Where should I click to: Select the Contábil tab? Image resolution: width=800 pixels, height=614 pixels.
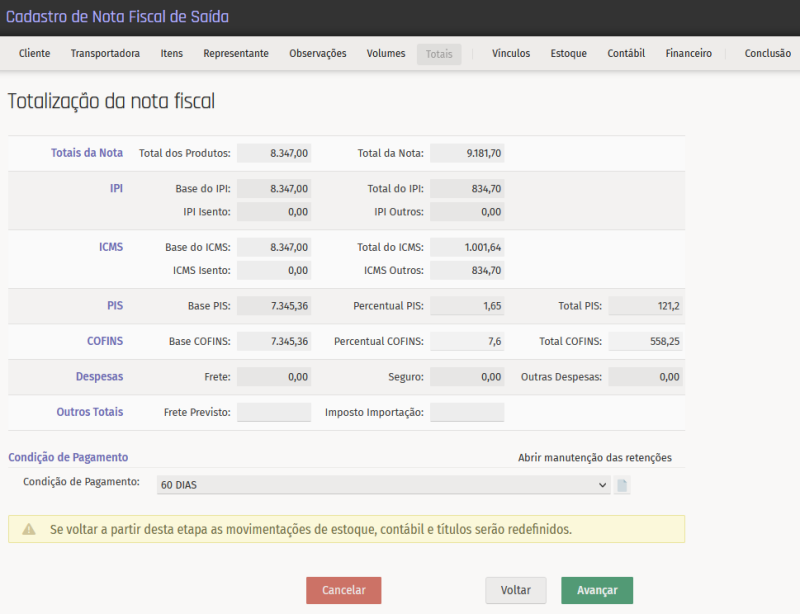(x=626, y=54)
